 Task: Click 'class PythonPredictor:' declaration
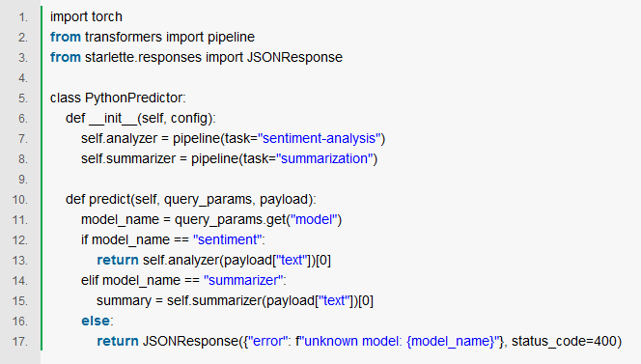click(118, 98)
